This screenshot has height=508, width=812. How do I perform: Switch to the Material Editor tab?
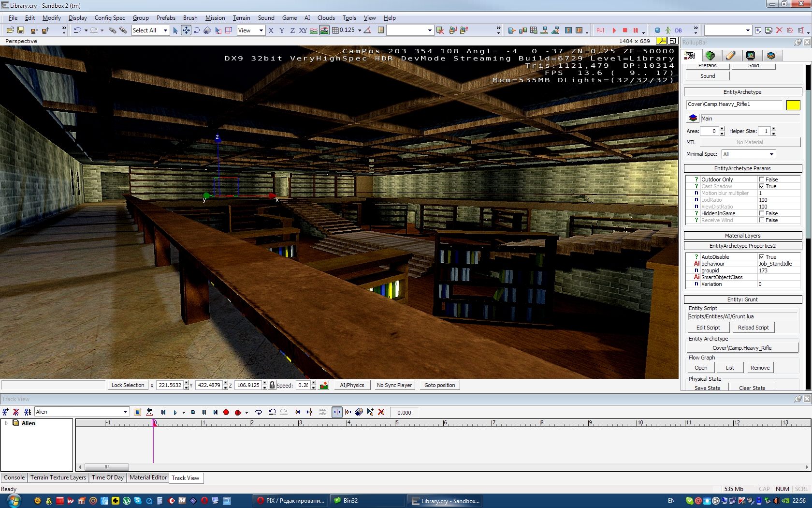pos(148,478)
